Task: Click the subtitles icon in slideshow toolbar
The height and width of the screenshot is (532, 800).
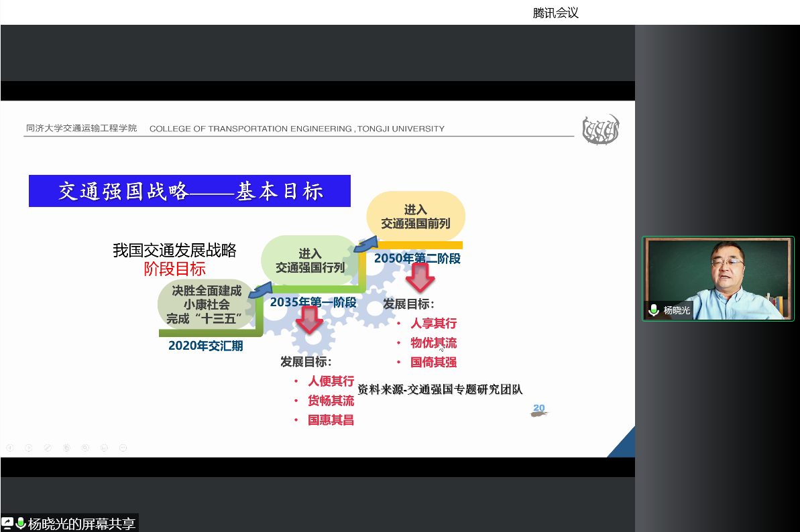Action: tap(104, 448)
